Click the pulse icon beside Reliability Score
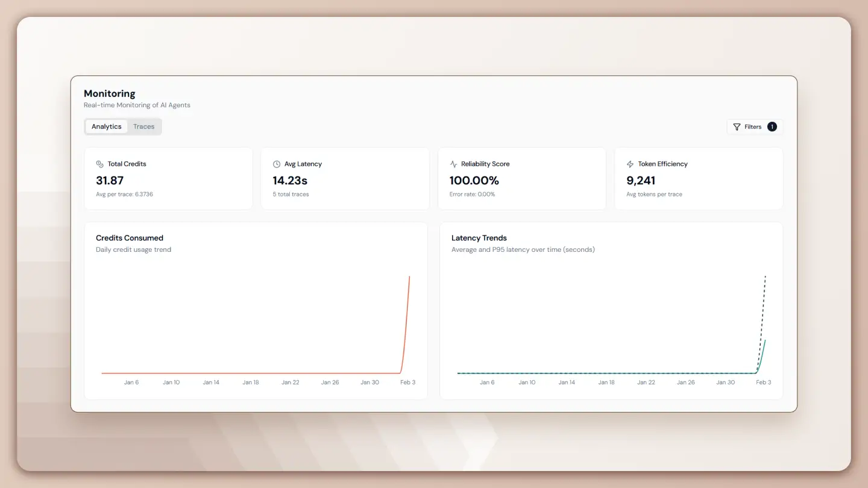 453,164
